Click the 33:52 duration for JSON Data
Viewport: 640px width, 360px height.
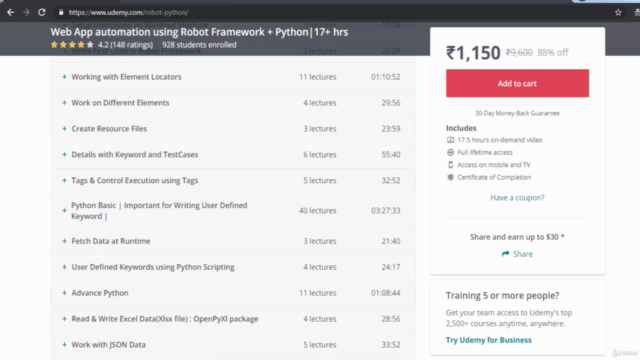pos(391,345)
